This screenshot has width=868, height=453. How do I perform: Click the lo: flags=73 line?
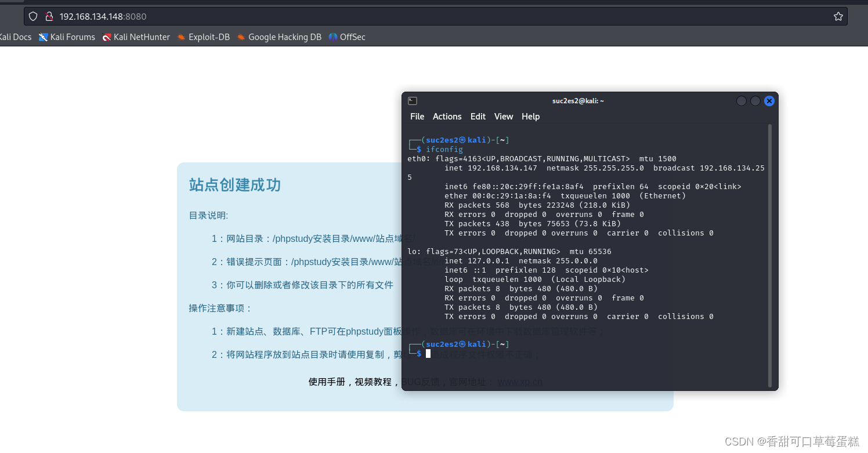tap(509, 252)
